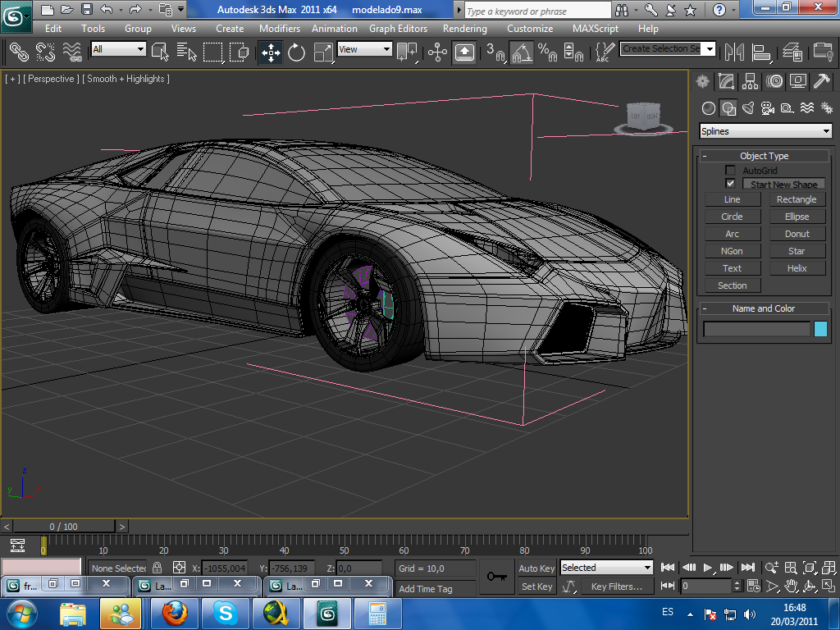Select the Move transform tool
The height and width of the screenshot is (630, 840).
point(270,52)
